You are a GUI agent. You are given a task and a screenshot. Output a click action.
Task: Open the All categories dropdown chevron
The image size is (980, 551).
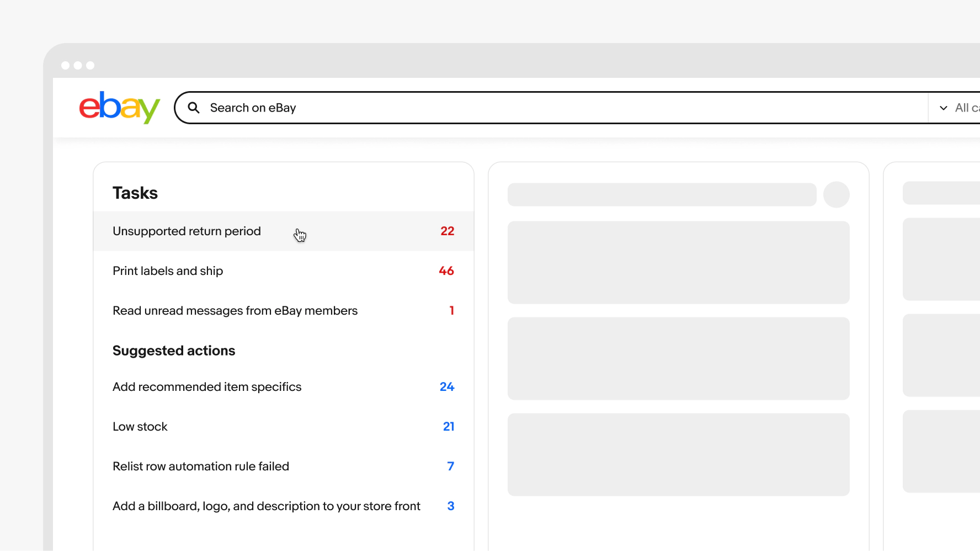[944, 108]
